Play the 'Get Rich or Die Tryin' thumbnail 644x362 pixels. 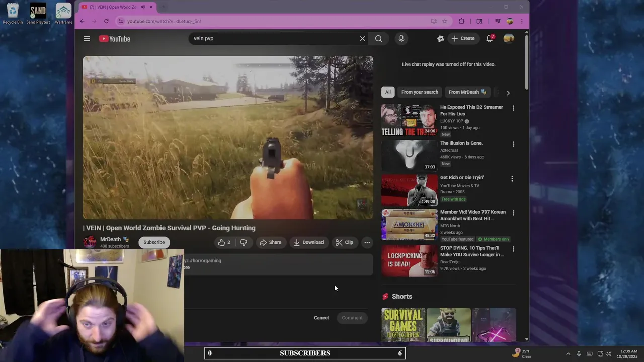[x=409, y=190]
